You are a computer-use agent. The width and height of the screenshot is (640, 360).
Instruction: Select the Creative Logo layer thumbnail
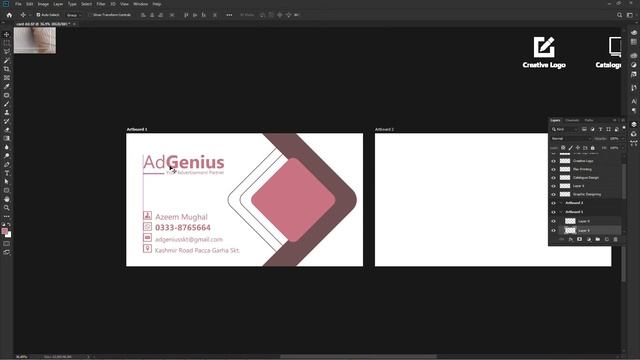tap(565, 161)
